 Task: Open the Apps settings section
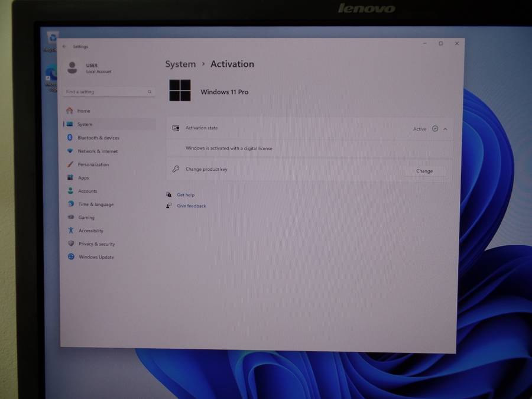tap(83, 178)
